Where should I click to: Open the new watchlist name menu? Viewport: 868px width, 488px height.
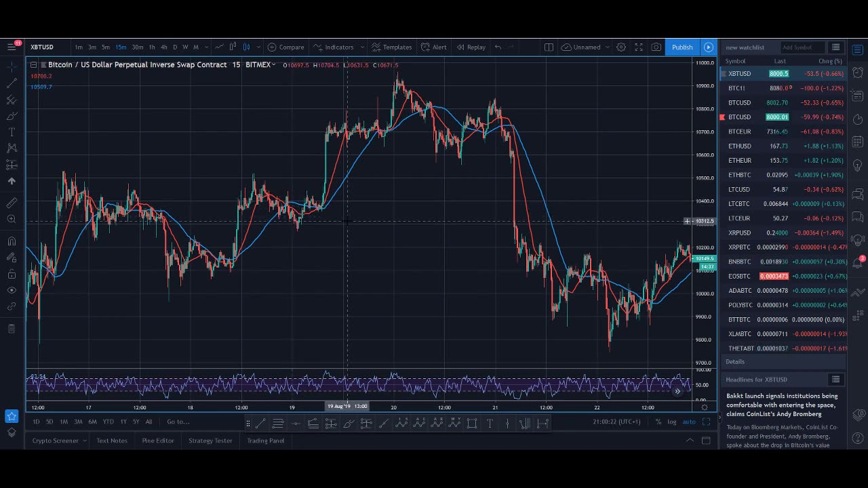click(745, 47)
